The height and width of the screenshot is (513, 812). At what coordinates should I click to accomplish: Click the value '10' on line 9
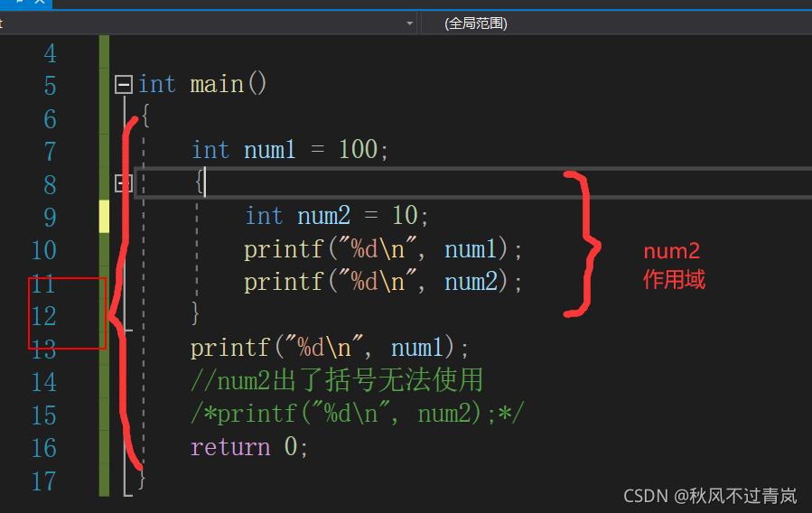(x=406, y=215)
